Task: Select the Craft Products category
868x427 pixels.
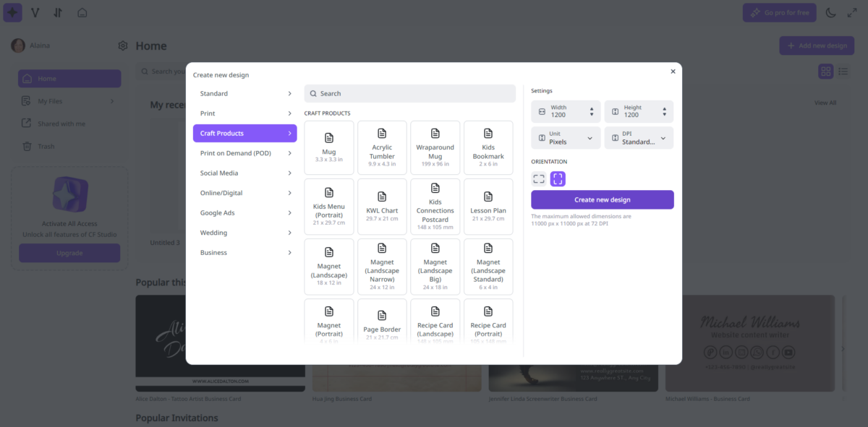Action: (244, 133)
